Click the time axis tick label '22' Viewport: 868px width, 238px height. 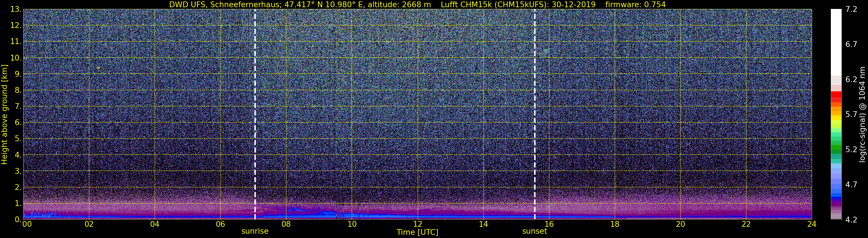pos(746,224)
